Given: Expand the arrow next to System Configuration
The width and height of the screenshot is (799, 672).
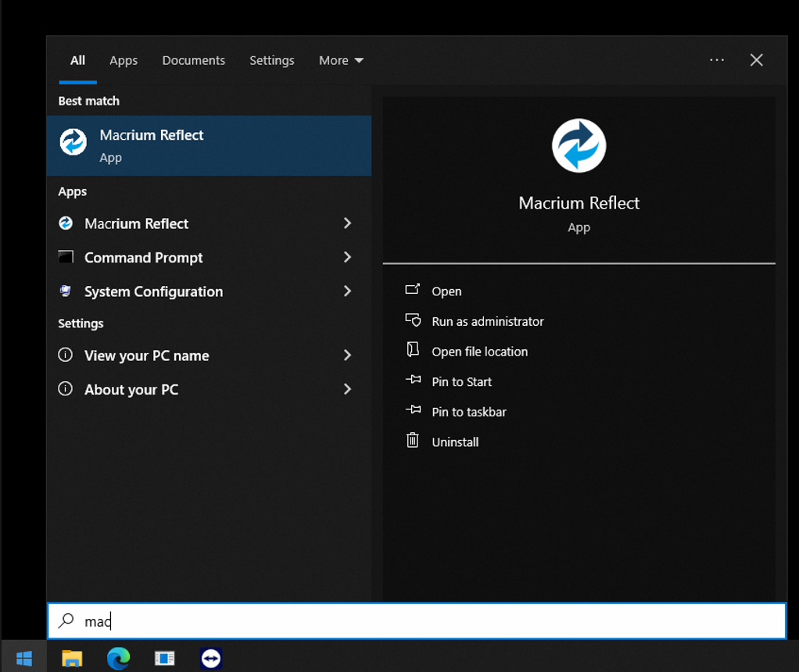Looking at the screenshot, I should pos(347,291).
